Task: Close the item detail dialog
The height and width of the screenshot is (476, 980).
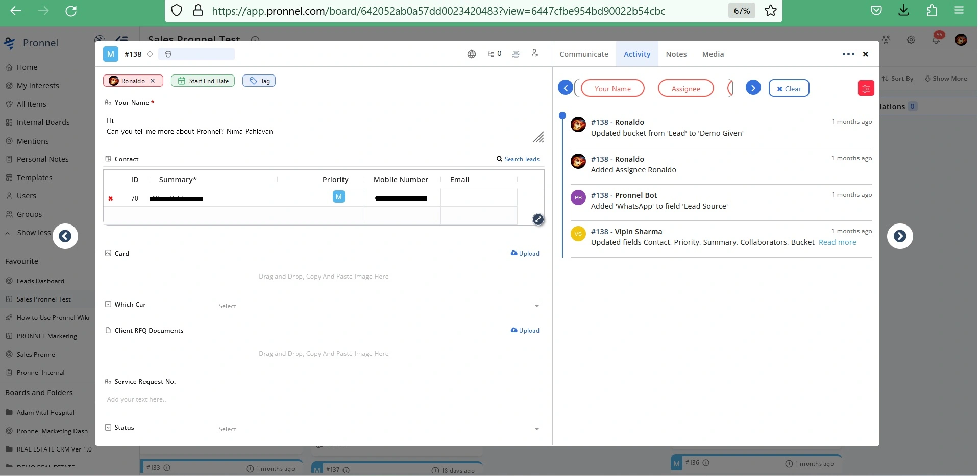Action: coord(866,54)
